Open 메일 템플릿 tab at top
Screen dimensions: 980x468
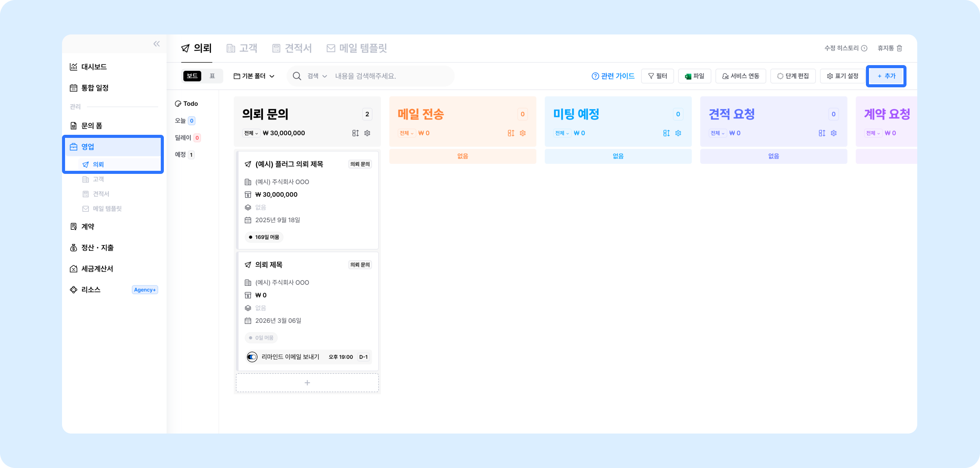click(357, 48)
